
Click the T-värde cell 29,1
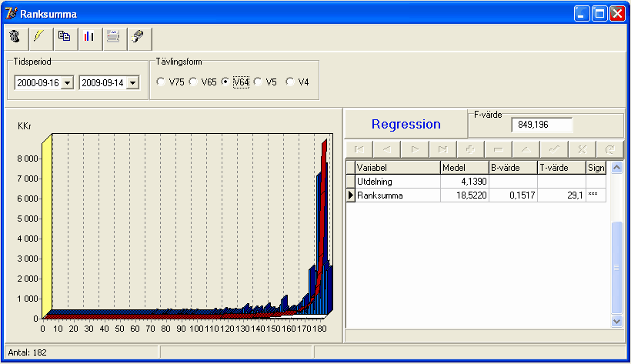pyautogui.click(x=562, y=195)
